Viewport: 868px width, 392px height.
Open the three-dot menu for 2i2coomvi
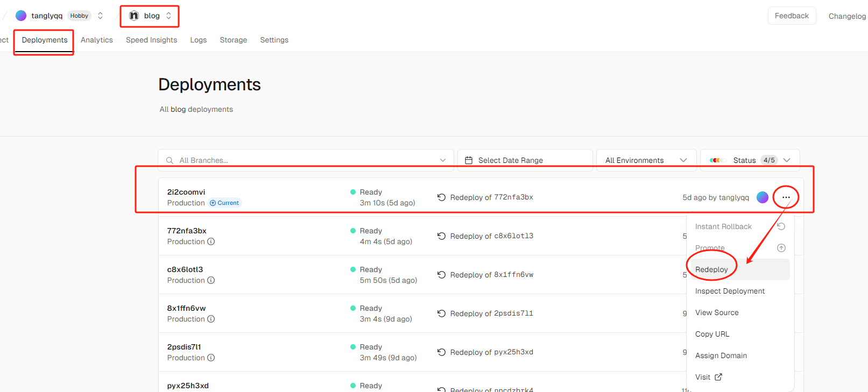point(786,197)
